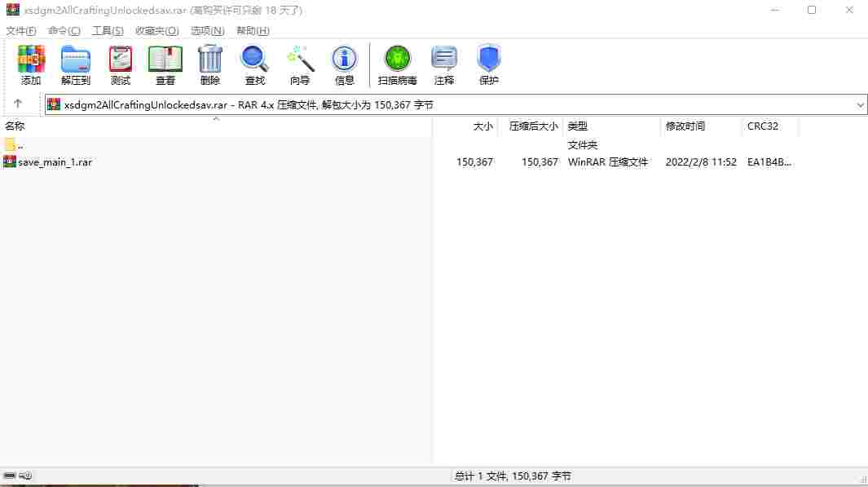Show archive 信息 (Info) icon
This screenshot has height=487, width=868.
[344, 64]
